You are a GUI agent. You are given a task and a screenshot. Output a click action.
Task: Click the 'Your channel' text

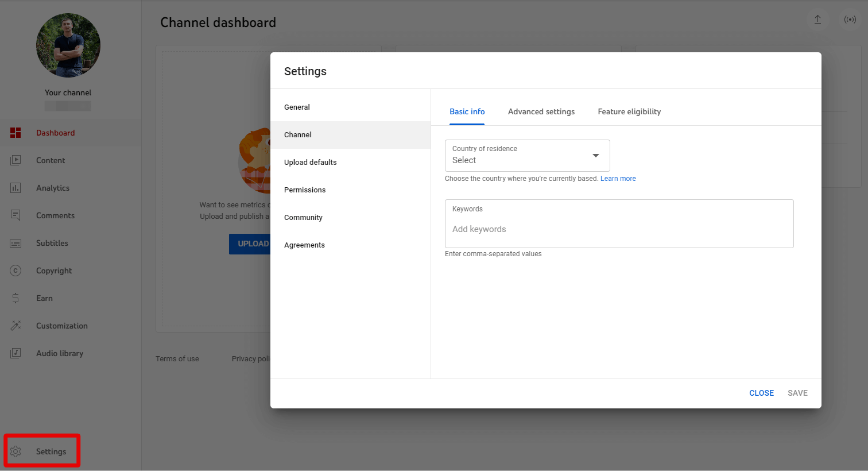click(68, 92)
